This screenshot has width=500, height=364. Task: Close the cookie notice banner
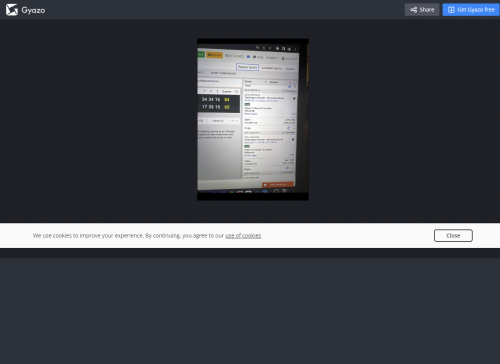[453, 235]
